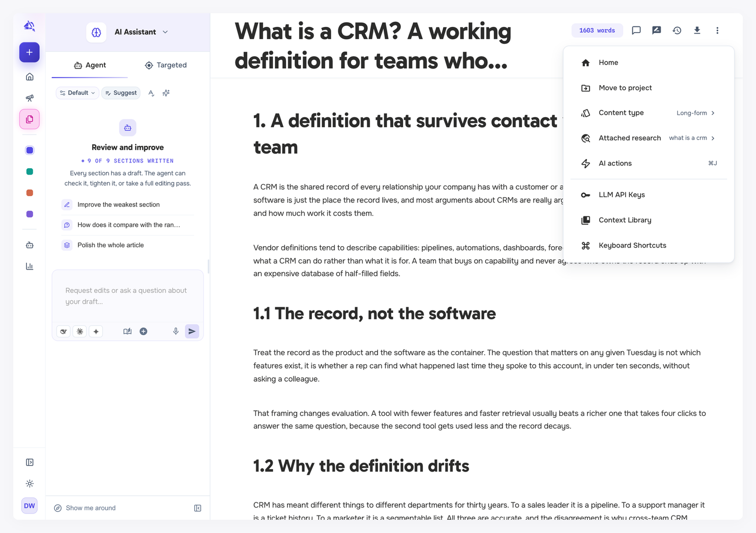This screenshot has width=756, height=533.
Task: Send the message with arrow button
Action: pos(192,331)
